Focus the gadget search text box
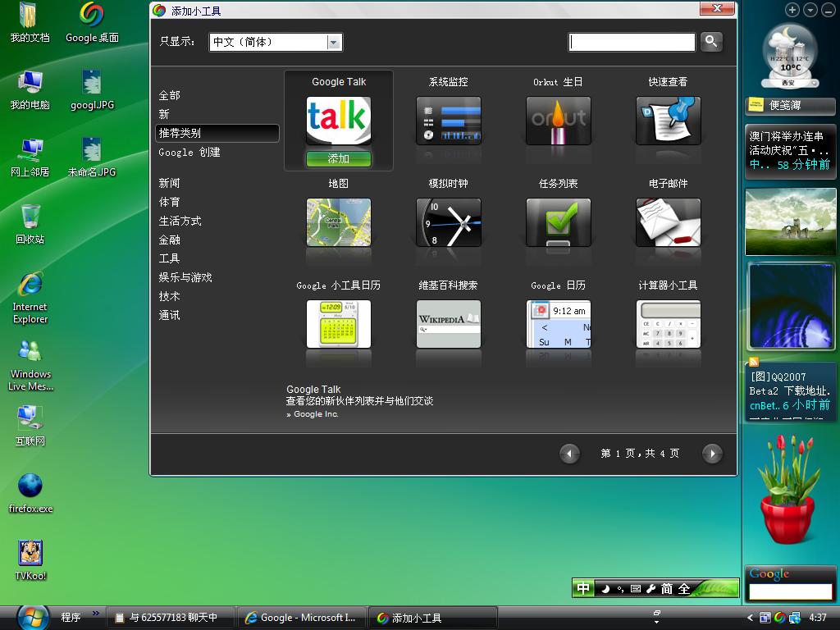 click(x=632, y=42)
